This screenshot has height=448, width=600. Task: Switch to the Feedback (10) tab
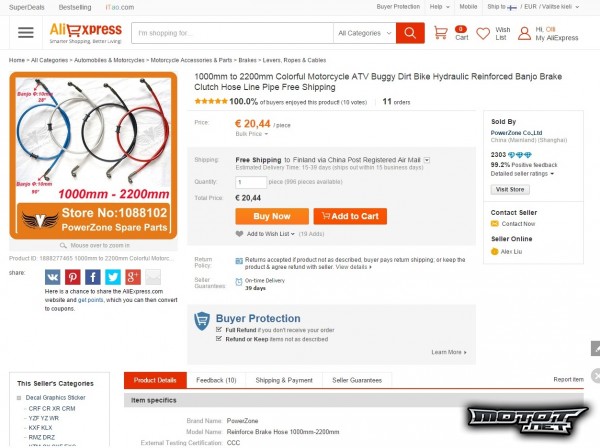point(216,380)
